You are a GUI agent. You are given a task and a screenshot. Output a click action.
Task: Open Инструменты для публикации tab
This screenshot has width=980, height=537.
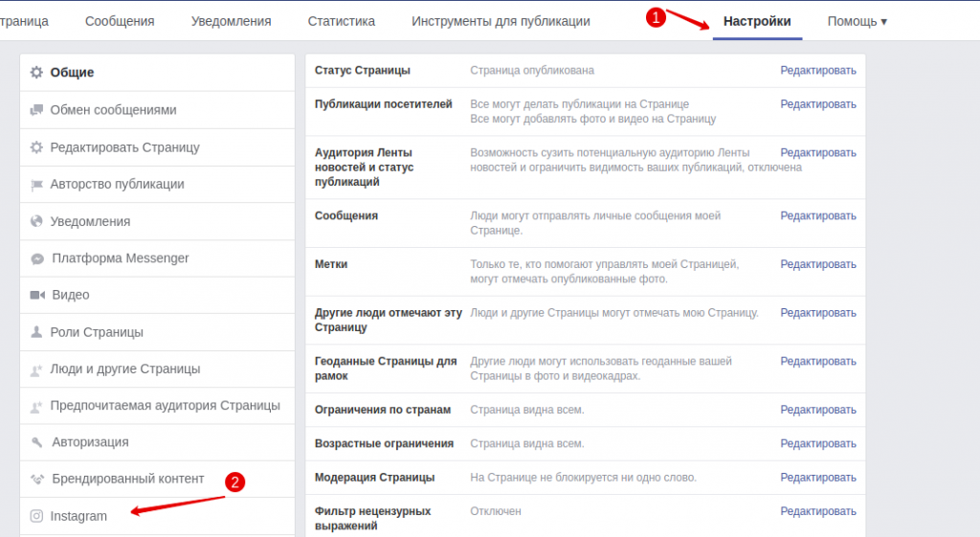[501, 21]
